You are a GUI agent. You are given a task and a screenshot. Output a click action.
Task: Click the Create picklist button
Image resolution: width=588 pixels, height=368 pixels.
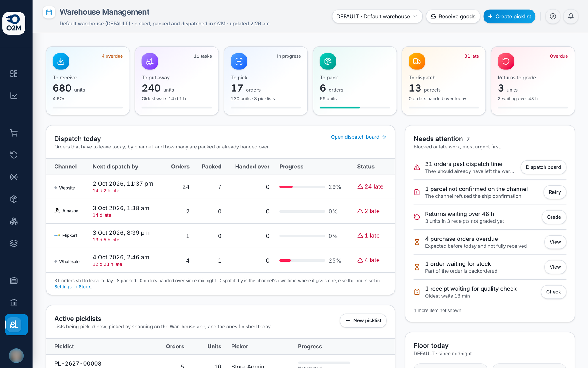coord(509,17)
